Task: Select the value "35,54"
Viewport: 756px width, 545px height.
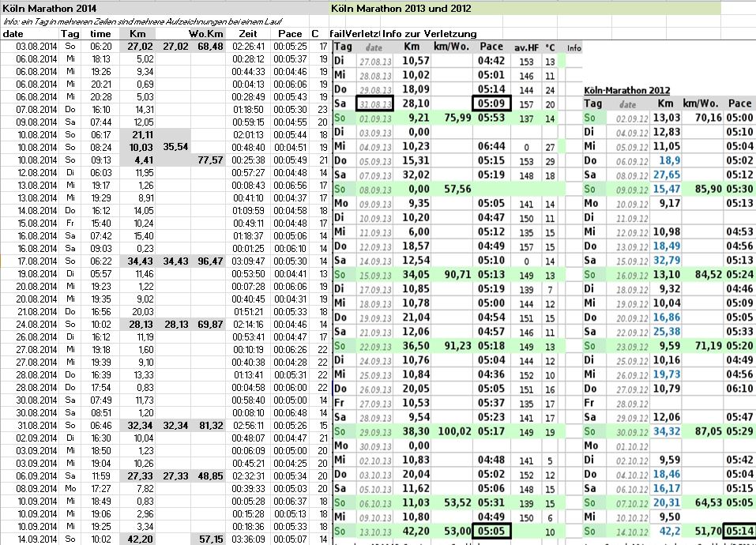Action: (175, 146)
